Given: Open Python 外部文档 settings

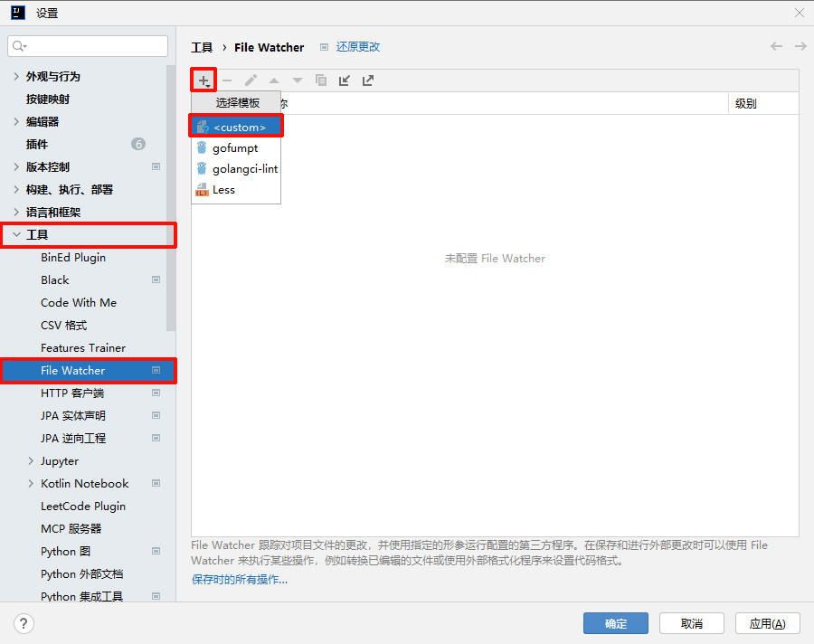Looking at the screenshot, I should click(x=82, y=573).
